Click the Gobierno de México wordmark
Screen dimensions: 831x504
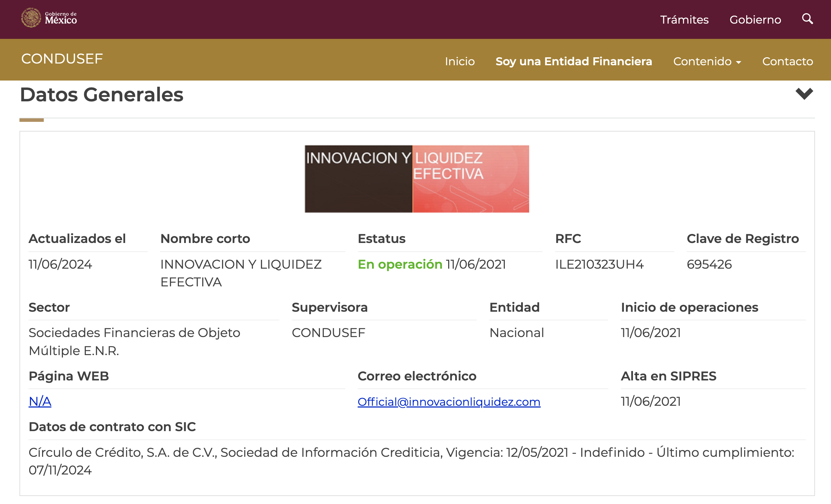coord(61,18)
